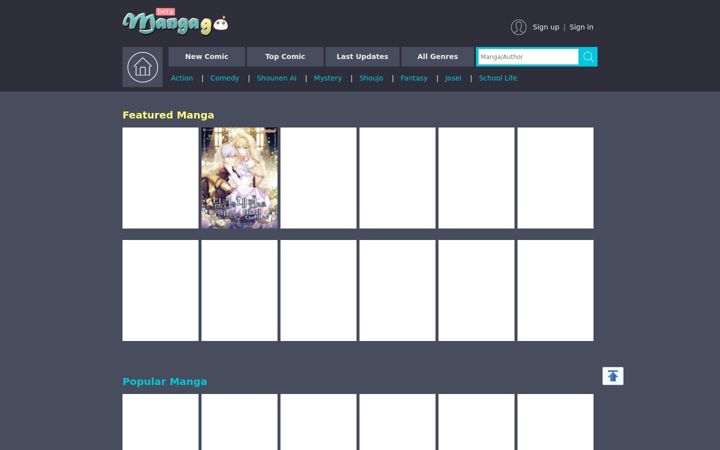The width and height of the screenshot is (720, 450).
Task: Browse the Mystery genre
Action: click(x=328, y=78)
